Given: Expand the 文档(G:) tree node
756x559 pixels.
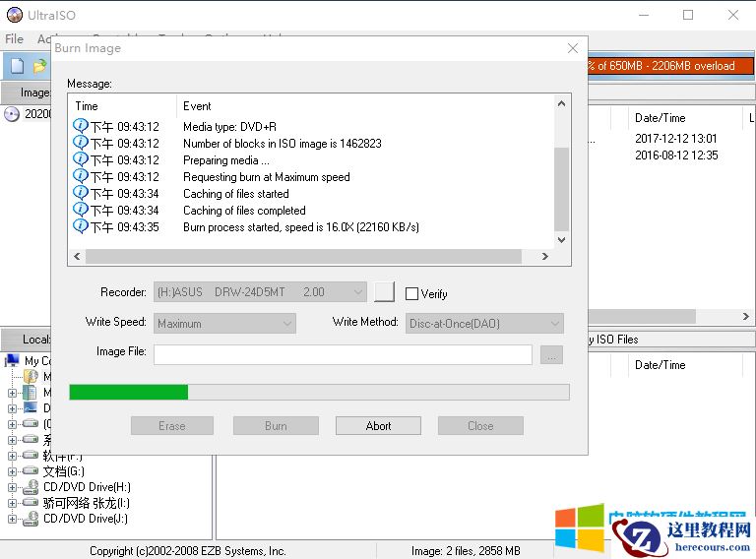Looking at the screenshot, I should (x=12, y=471).
